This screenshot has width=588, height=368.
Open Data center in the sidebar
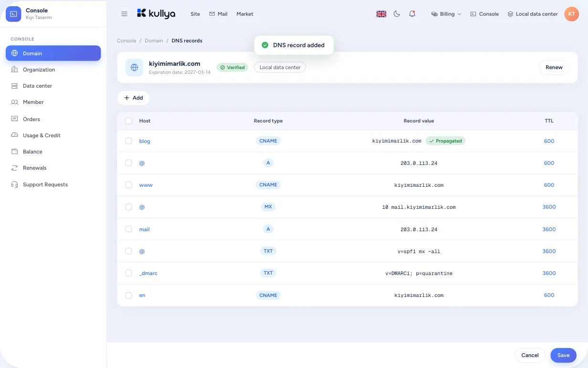53,86
